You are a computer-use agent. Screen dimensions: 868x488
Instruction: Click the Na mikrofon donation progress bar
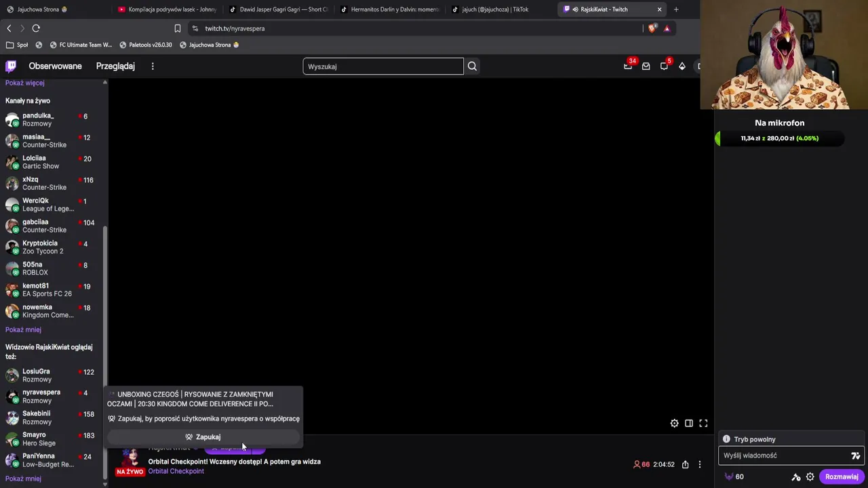779,138
